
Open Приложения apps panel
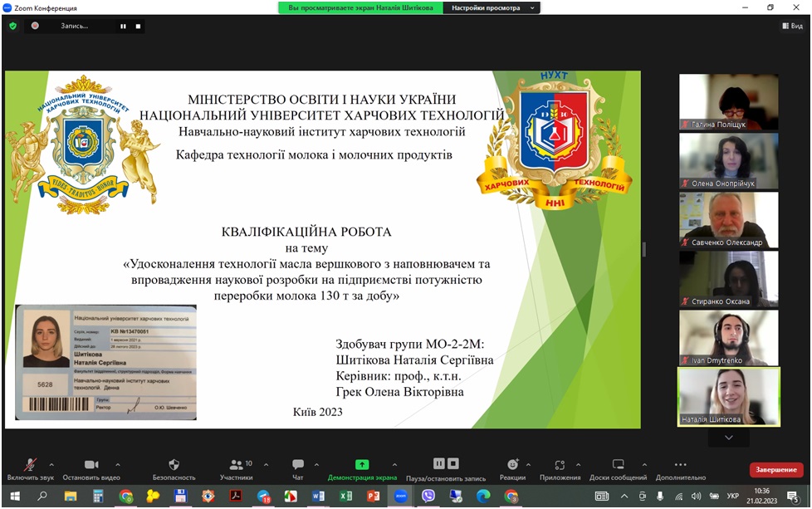tap(560, 470)
